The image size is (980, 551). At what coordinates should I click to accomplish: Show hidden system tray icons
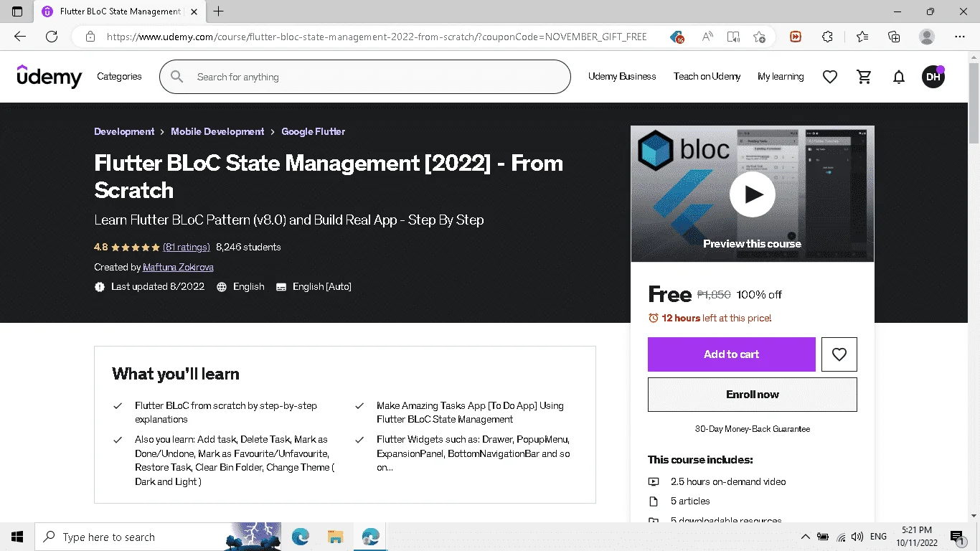tap(806, 537)
